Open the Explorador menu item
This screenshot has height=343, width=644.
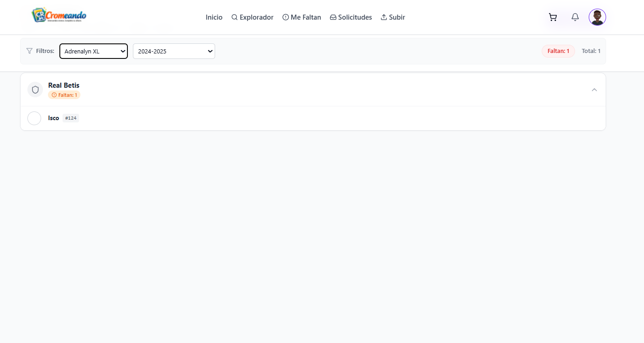(x=253, y=17)
